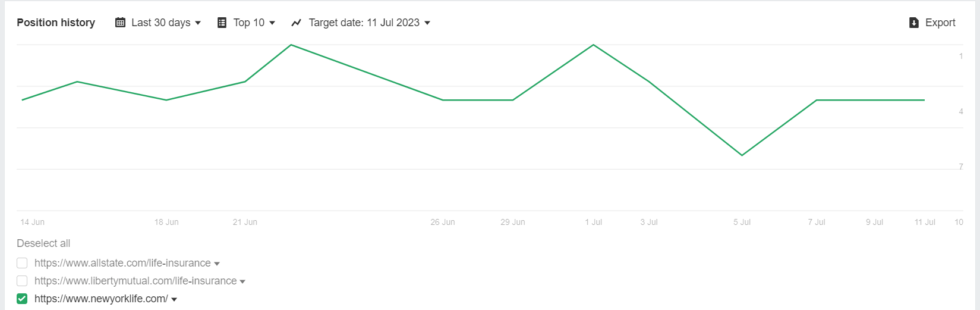Click the 5 Jul low point on chart
Screen dimensions: 980x310
[x=742, y=155]
